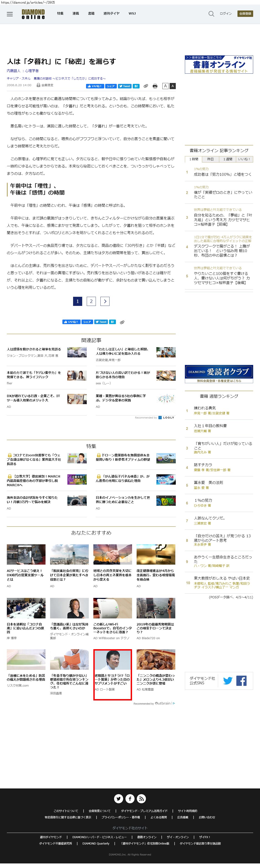Click the Hatena B! button under the title
The width and height of the screenshot is (260, 868).
point(136,86)
